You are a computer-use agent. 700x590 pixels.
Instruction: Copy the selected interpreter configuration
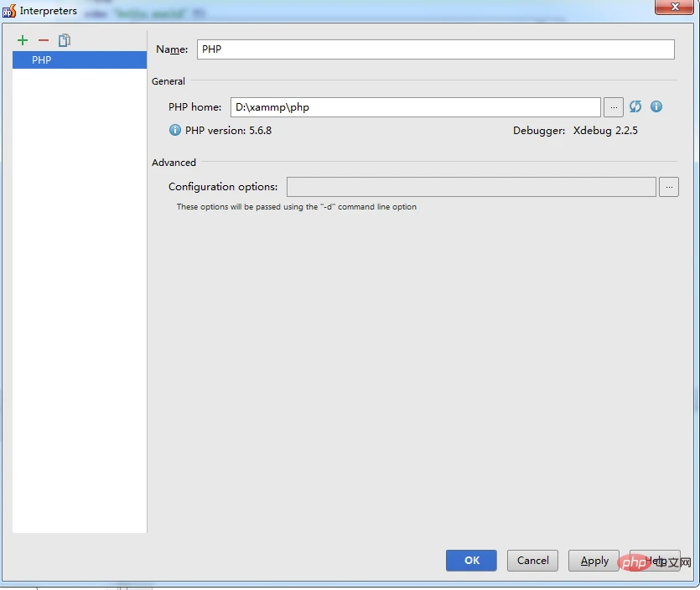[x=65, y=40]
